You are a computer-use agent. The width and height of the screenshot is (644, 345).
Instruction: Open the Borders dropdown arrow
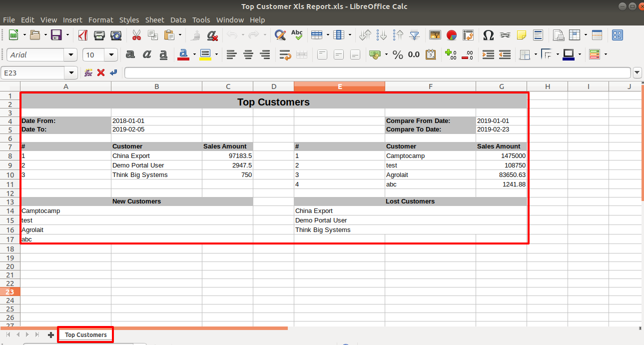(x=536, y=54)
